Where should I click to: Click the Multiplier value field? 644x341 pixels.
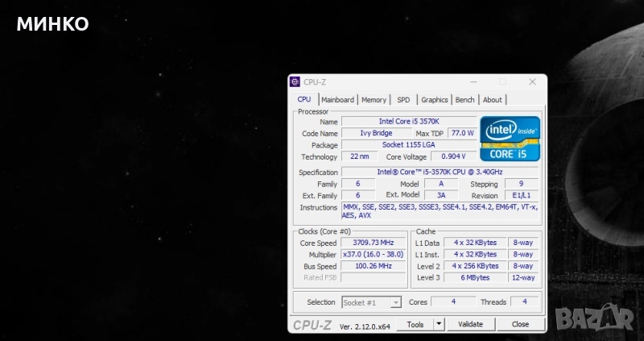pos(374,254)
